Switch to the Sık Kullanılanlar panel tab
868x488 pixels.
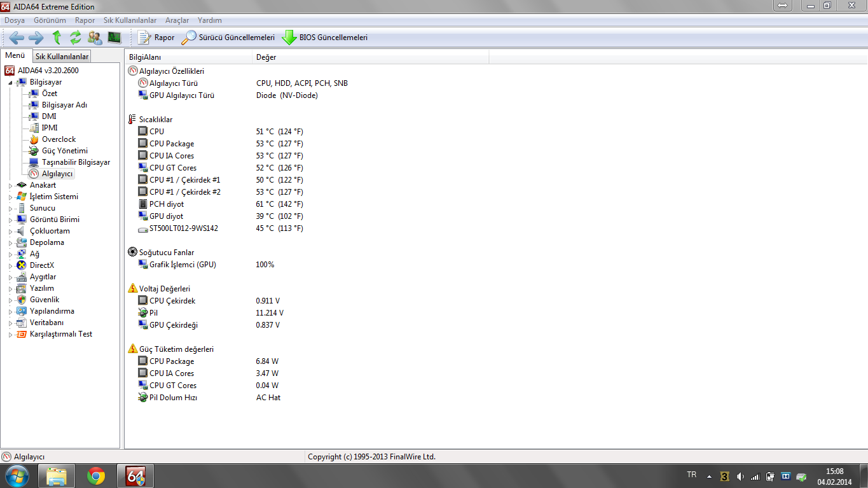pyautogui.click(x=62, y=57)
